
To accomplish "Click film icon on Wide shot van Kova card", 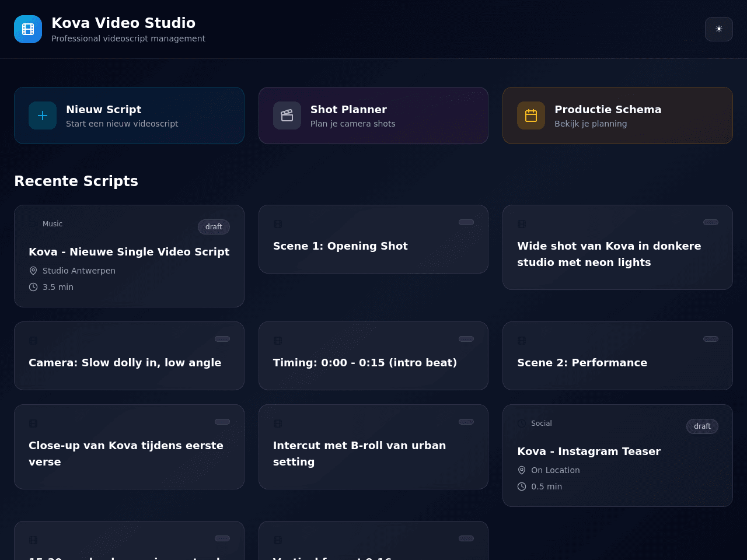I will coord(522,224).
